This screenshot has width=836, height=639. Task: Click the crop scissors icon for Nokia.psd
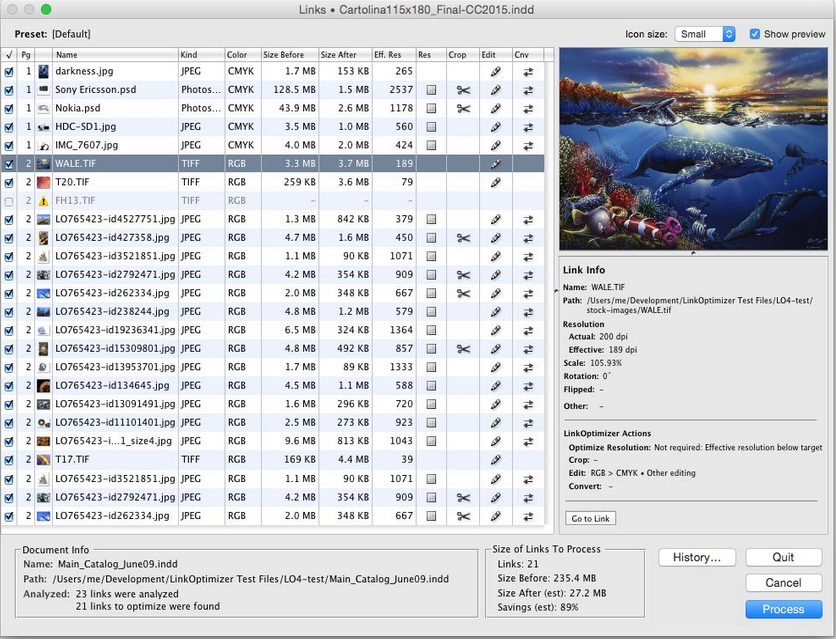pyautogui.click(x=462, y=108)
